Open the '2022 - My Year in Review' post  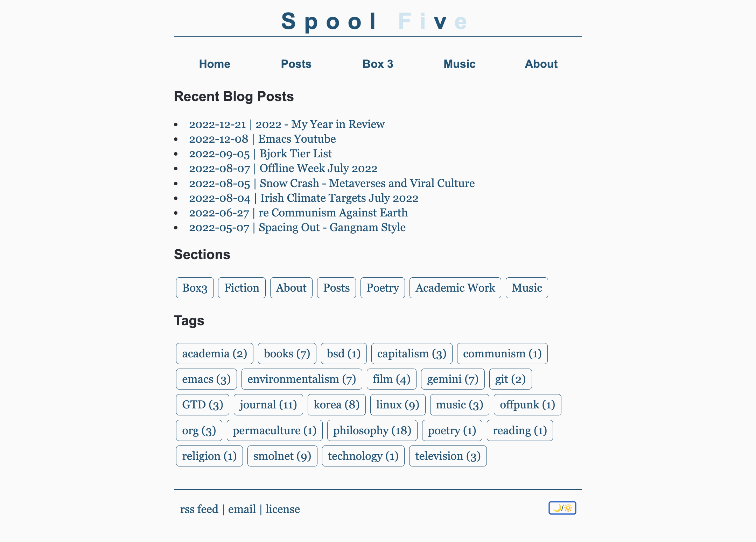click(287, 124)
